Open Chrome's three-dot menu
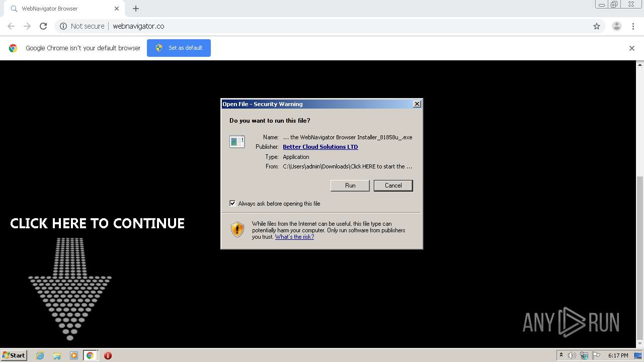This screenshot has width=644, height=362. tap(633, 26)
